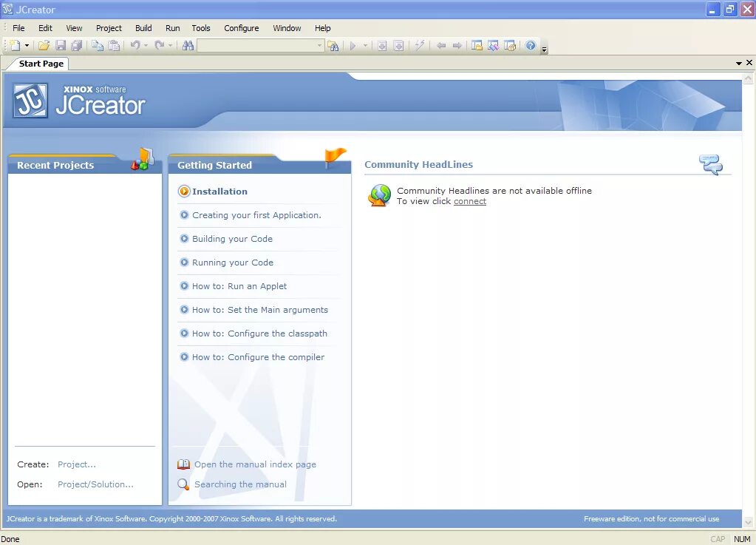Toggle the first view panel icon
756x545 pixels.
[477, 45]
